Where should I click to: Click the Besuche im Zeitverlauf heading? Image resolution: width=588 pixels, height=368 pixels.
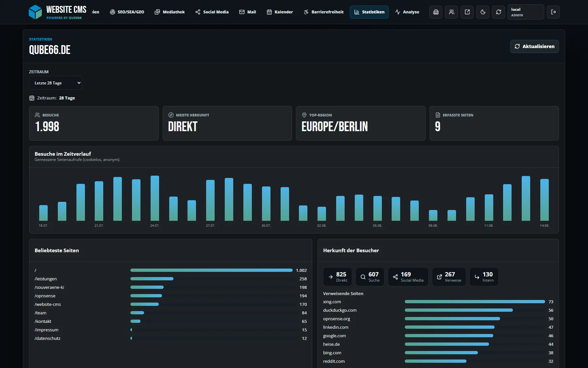point(63,154)
